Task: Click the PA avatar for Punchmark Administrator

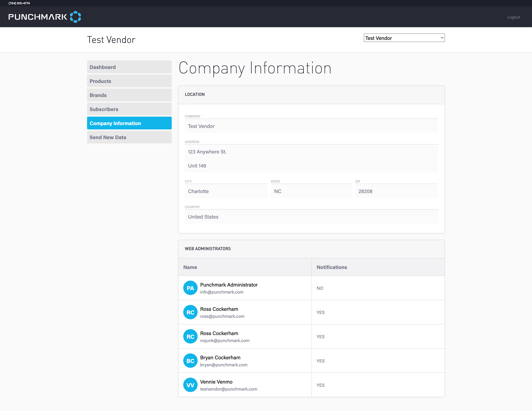Action: coord(190,288)
